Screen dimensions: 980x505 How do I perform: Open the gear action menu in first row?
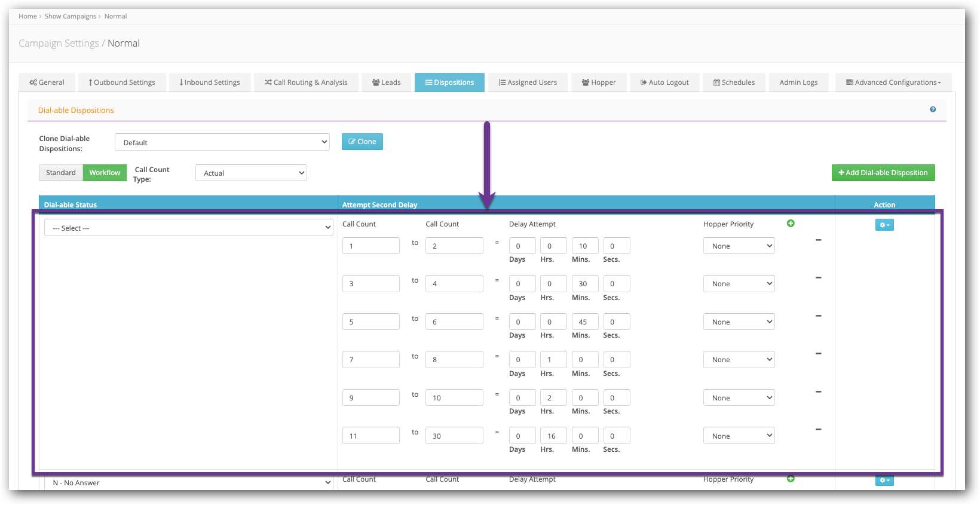[884, 225]
